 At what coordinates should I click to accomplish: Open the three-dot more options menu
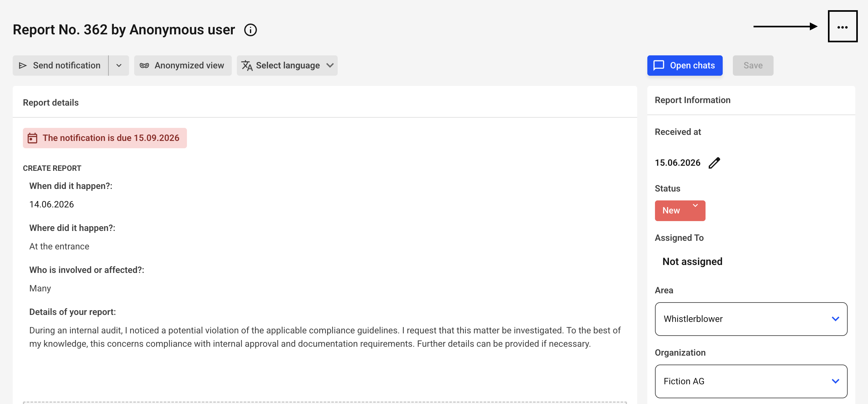click(x=842, y=27)
